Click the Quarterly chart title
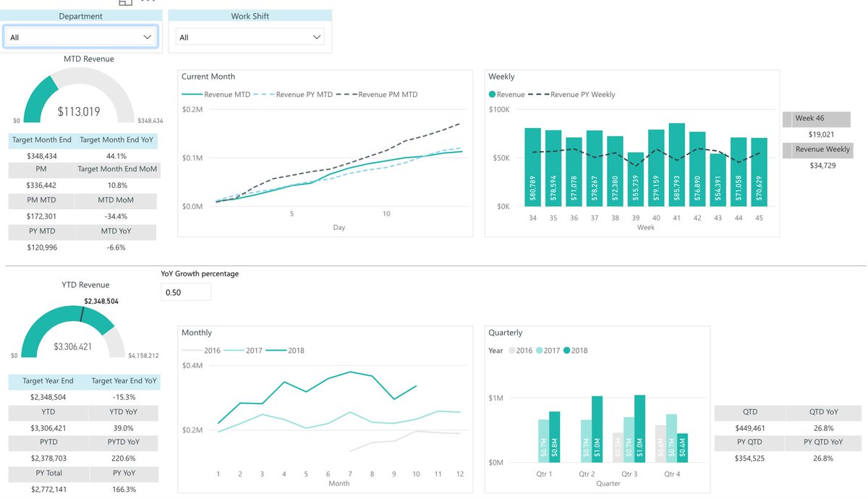This screenshot has height=499, width=868. pyautogui.click(x=507, y=332)
